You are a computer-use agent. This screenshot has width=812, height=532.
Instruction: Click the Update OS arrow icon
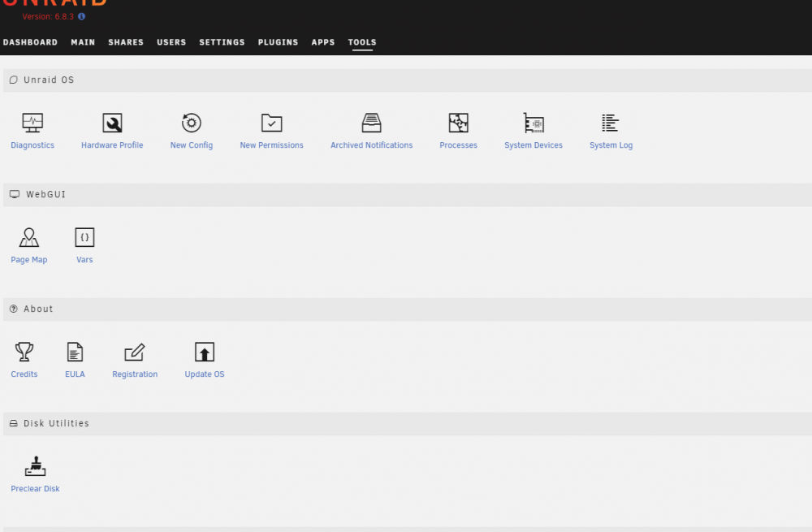pyautogui.click(x=204, y=352)
